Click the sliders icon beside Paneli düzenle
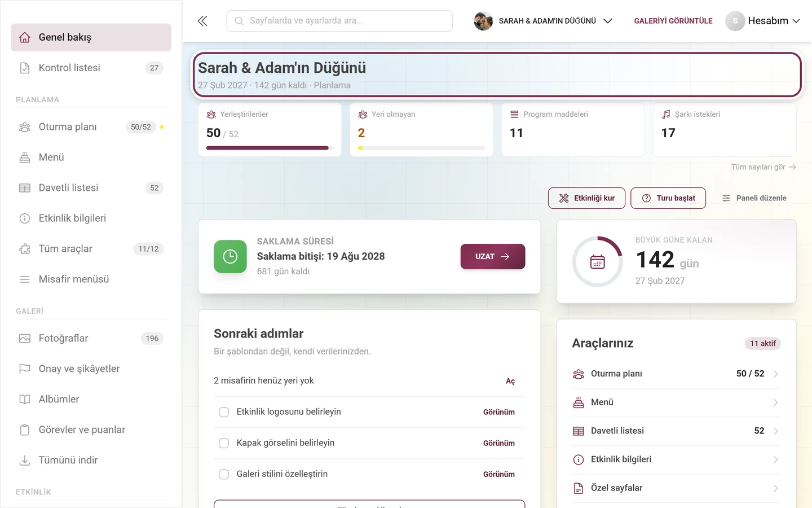The width and height of the screenshot is (812, 508). (726, 198)
